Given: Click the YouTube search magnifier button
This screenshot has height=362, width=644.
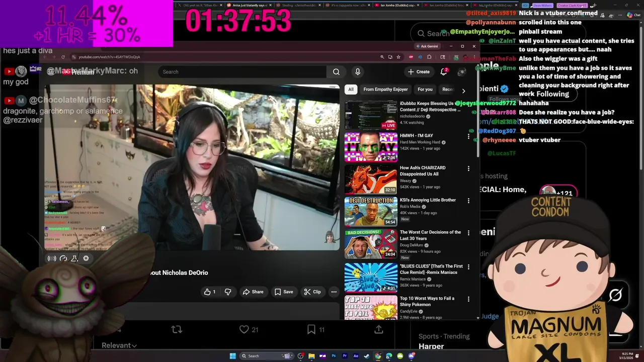Looking at the screenshot, I should coord(336,72).
